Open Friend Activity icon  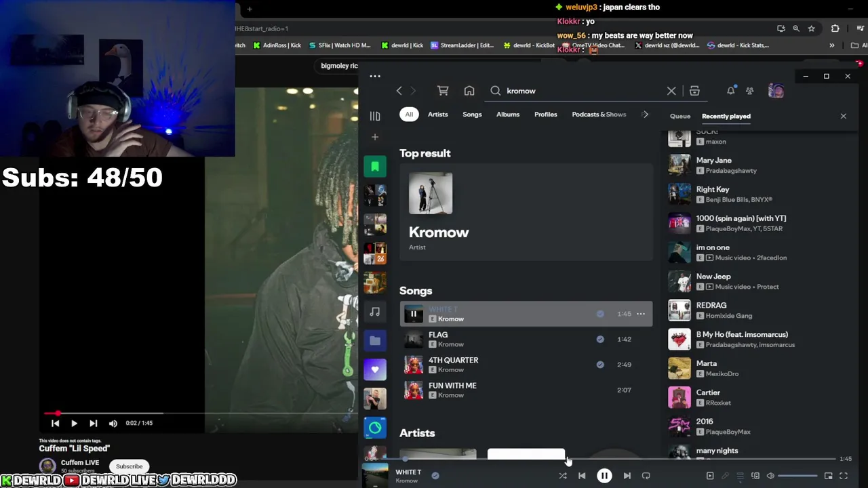point(749,91)
